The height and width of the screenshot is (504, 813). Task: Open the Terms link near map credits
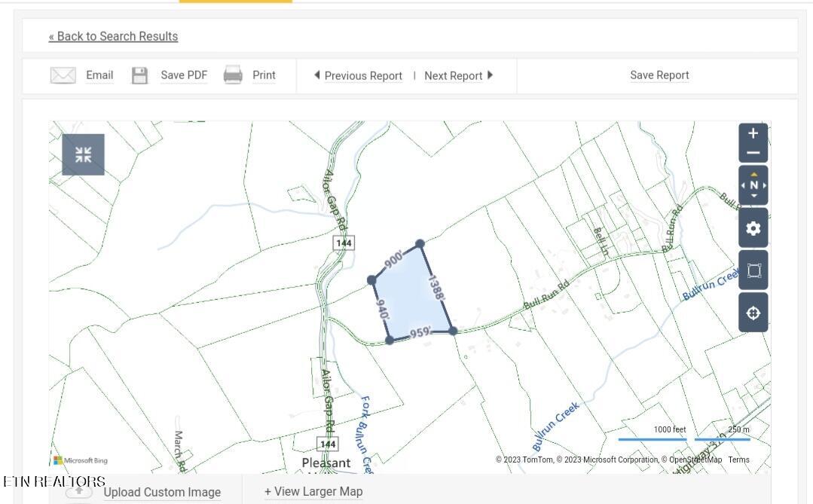[x=739, y=459]
